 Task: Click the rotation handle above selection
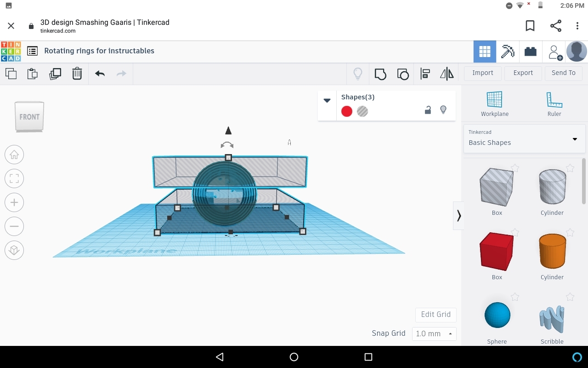227,145
